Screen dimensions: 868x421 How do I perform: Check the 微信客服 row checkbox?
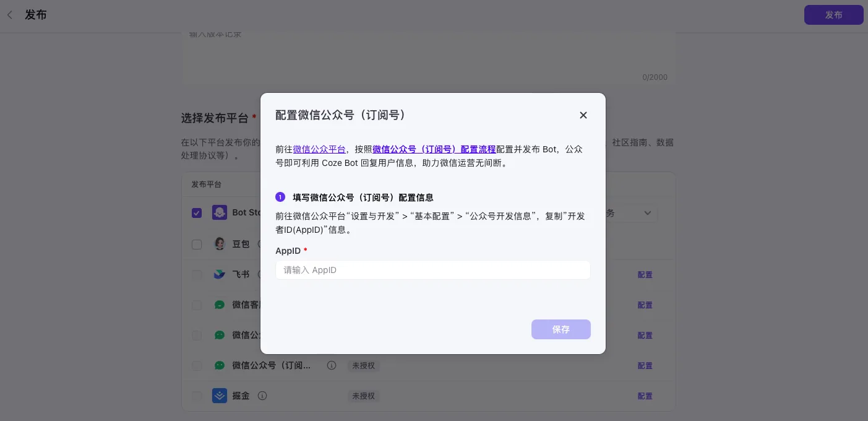coord(197,305)
